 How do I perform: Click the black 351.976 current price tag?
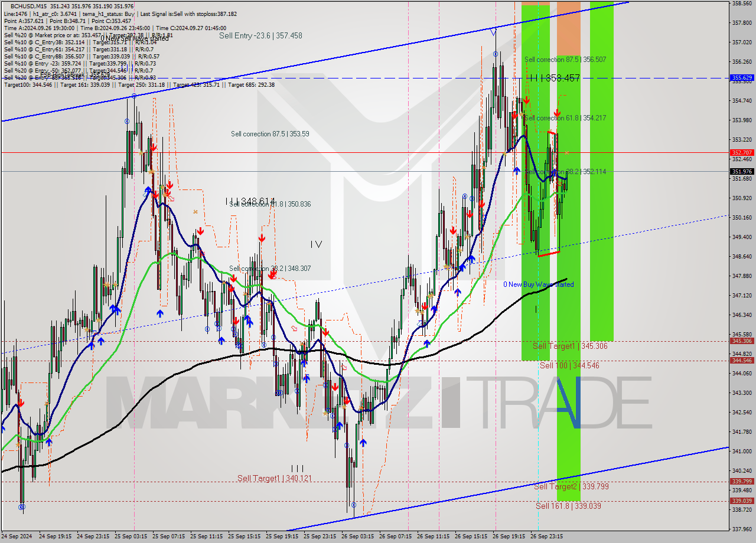[x=742, y=172]
